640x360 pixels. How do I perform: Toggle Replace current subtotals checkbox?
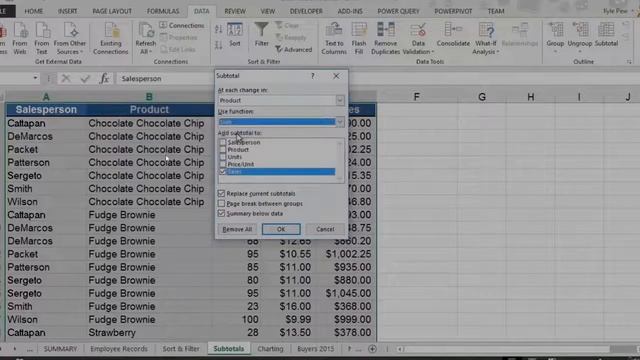(x=221, y=193)
